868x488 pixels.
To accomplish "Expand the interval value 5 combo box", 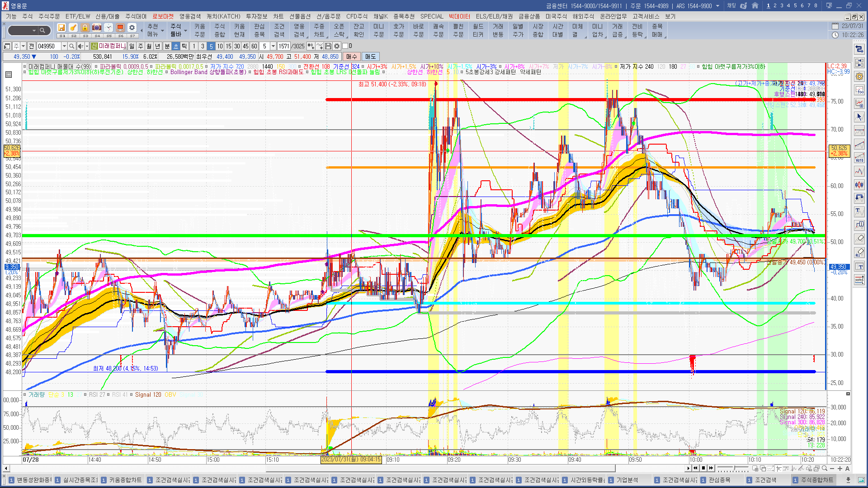I will click(273, 46).
